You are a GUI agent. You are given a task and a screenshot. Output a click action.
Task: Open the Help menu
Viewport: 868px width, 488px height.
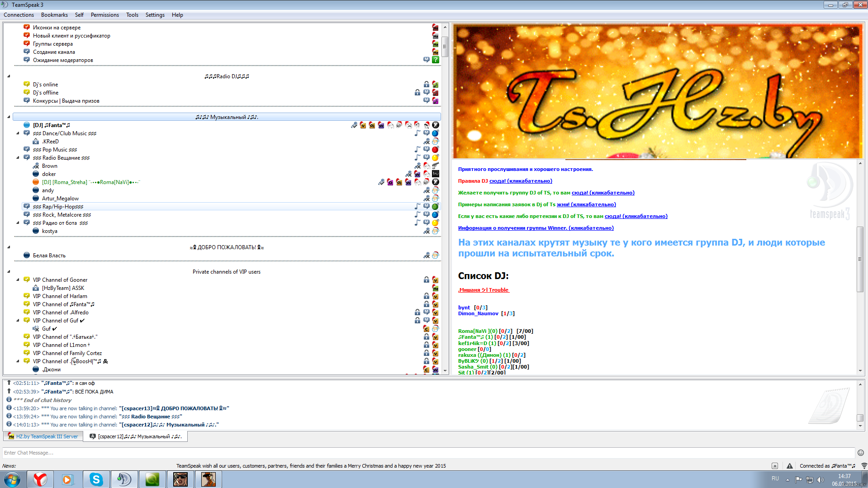[x=177, y=15]
